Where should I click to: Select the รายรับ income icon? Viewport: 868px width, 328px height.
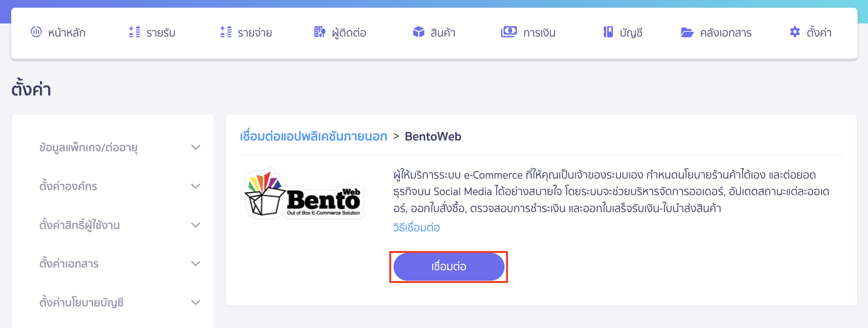(x=134, y=32)
